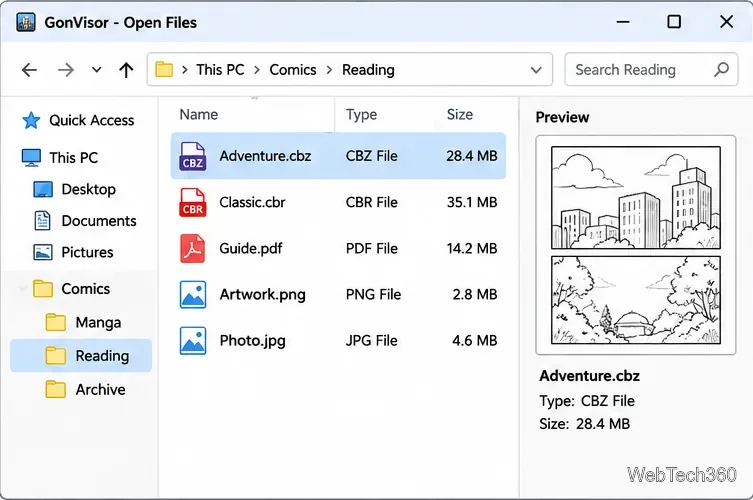Screen dimensions: 753x500
Task: Close the Open Files dialog
Action: (727, 22)
